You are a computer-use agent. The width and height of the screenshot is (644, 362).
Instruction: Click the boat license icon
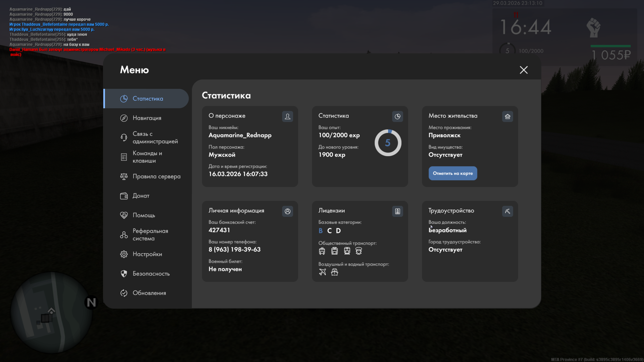coord(334,272)
